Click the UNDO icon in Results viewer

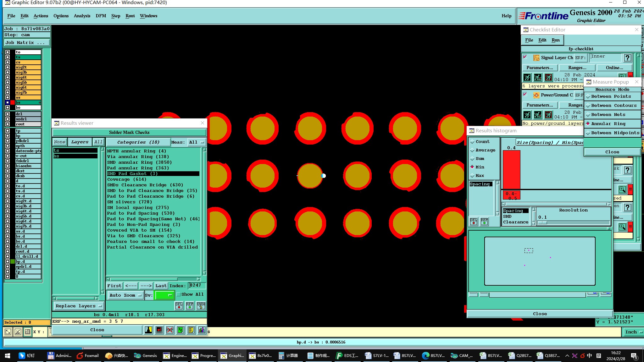coord(201,305)
